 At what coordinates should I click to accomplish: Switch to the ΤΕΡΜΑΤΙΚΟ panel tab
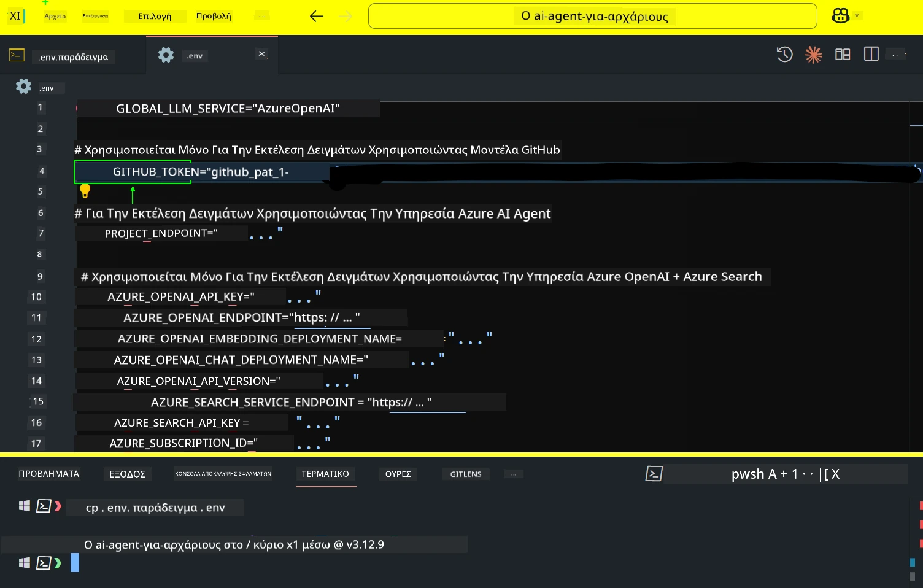[325, 473]
